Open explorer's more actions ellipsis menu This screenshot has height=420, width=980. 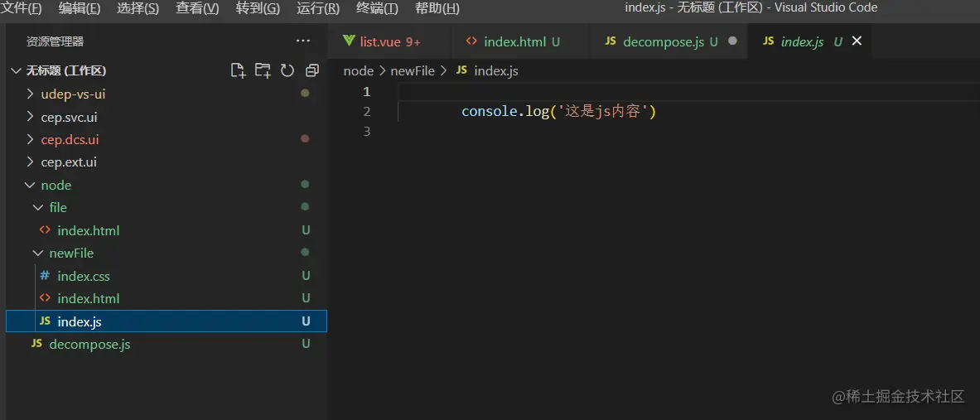pos(303,41)
